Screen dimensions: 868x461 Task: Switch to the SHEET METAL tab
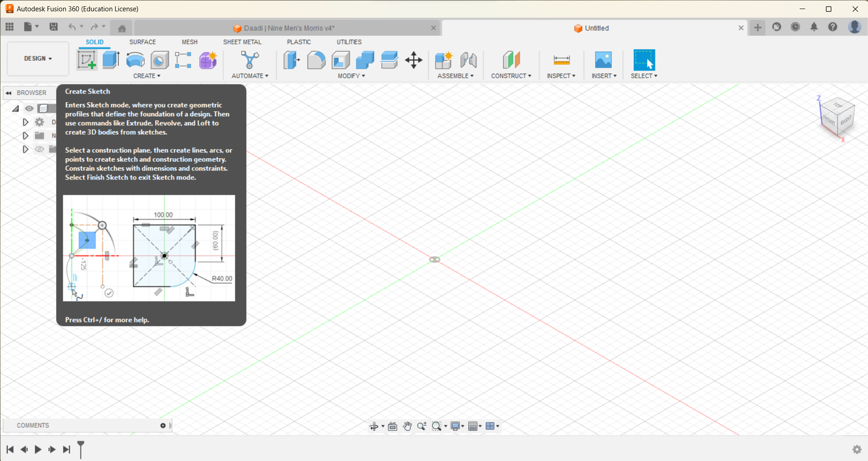[x=242, y=42]
